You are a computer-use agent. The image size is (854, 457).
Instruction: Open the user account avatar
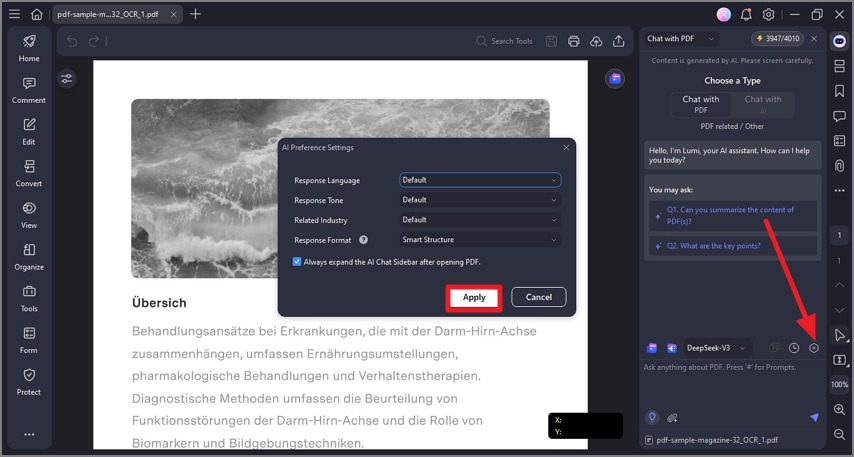724,15
